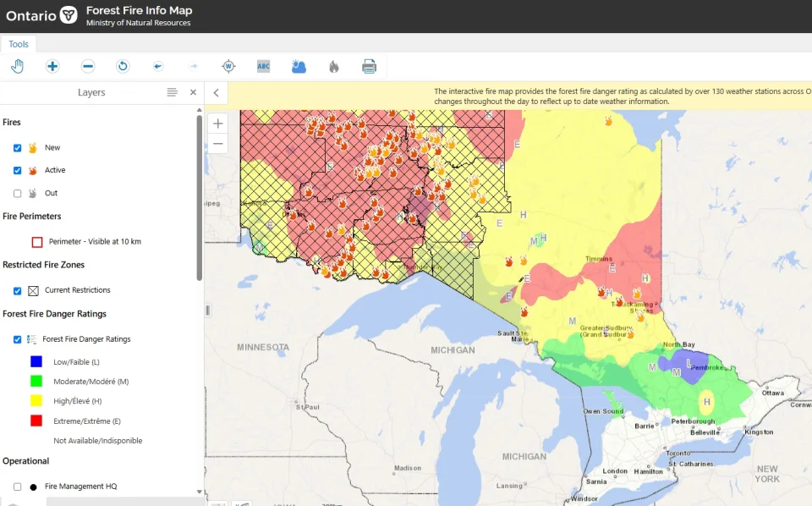The image size is (812, 506).
Task: Click 'Perimeter - Visible at 10 km' label
Action: pyautogui.click(x=95, y=241)
